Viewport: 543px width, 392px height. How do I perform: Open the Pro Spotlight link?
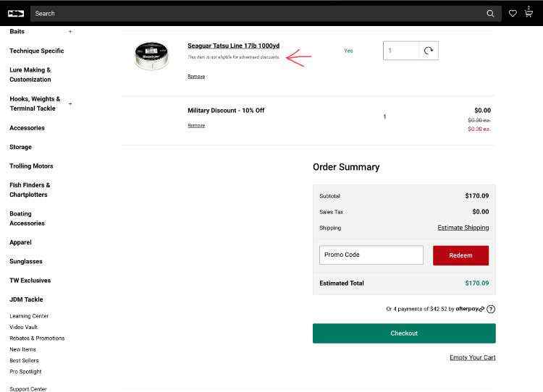pos(25,372)
